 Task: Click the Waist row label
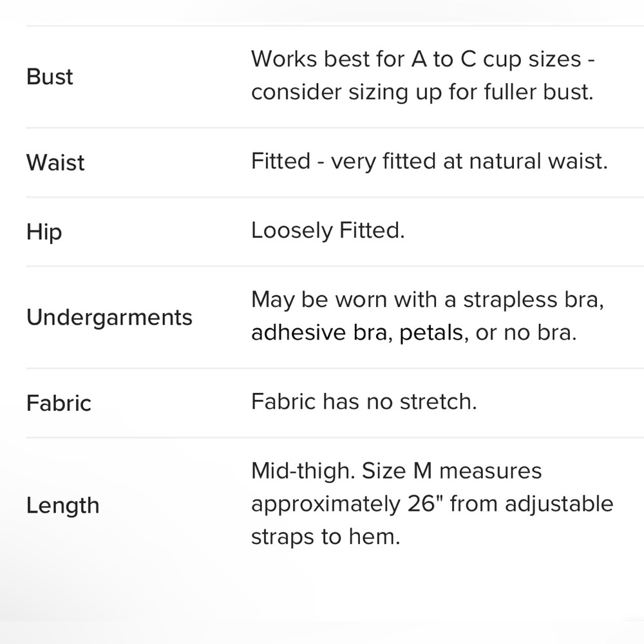pos(55,162)
